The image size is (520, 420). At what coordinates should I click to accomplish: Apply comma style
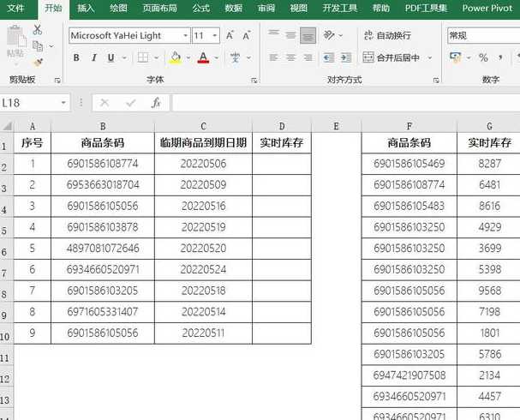click(x=500, y=57)
